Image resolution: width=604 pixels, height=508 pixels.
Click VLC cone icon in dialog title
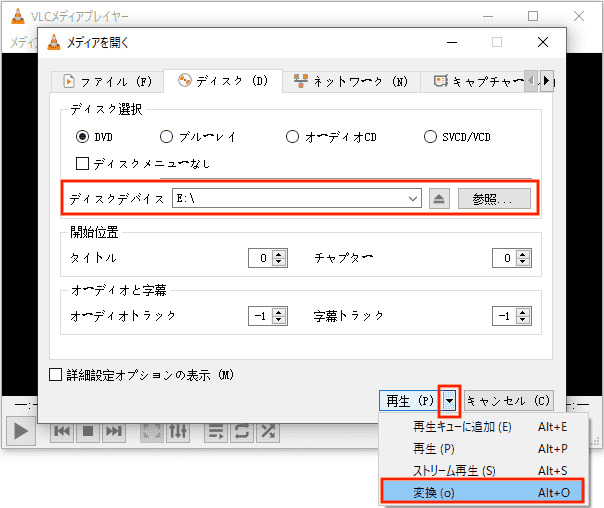click(54, 42)
